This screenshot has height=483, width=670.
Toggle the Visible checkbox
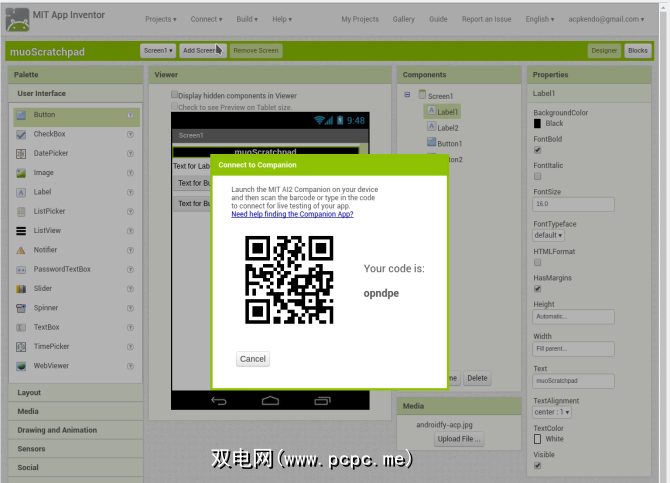pyautogui.click(x=538, y=465)
